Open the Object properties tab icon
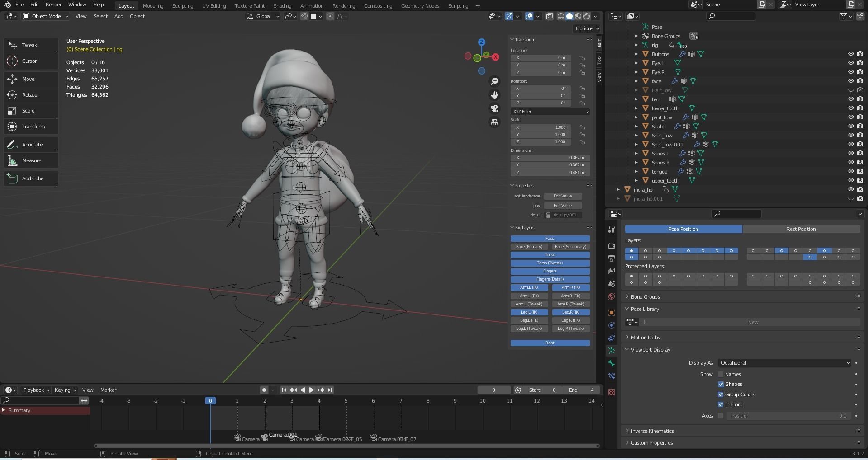Screen dimensions: 868x460 612,313
